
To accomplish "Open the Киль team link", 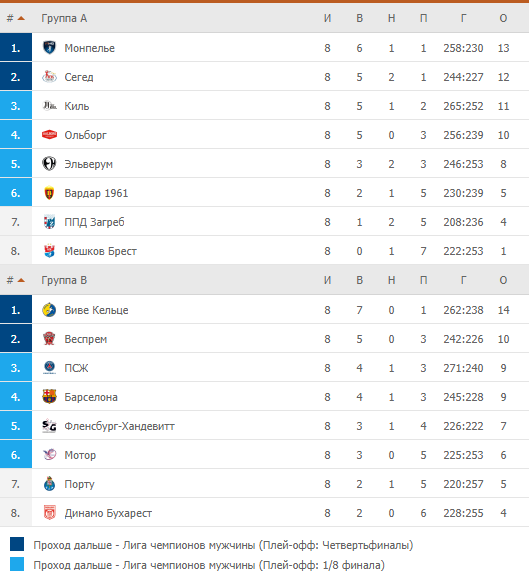I will 77,106.
